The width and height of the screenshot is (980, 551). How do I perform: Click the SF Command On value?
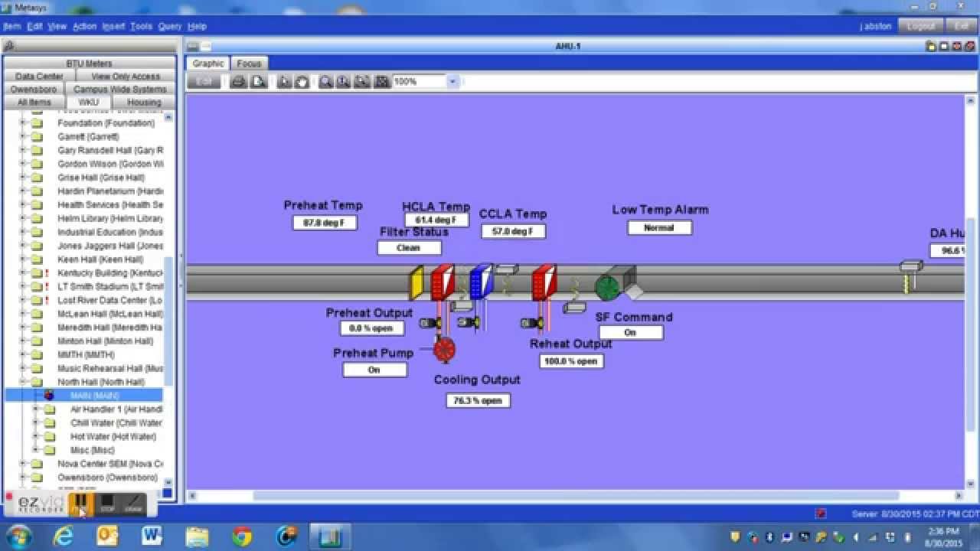(631, 332)
